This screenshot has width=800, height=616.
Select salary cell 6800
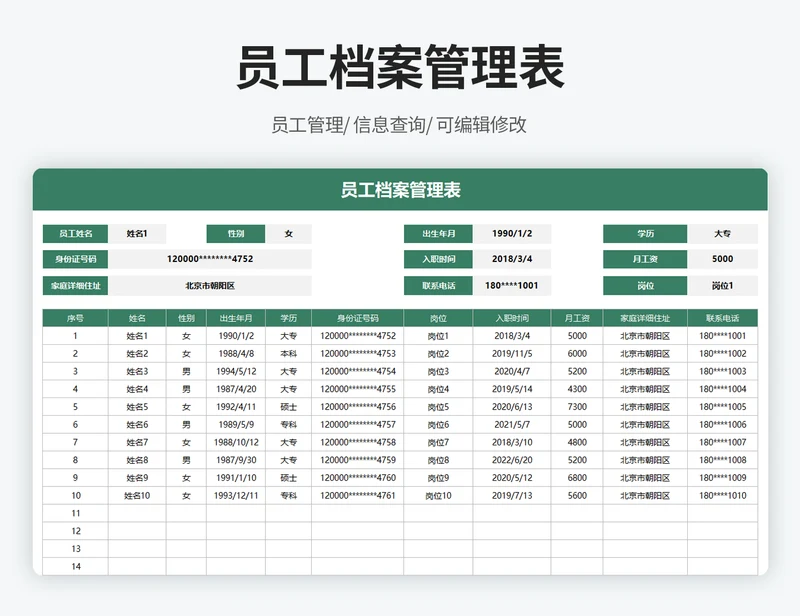[577, 478]
